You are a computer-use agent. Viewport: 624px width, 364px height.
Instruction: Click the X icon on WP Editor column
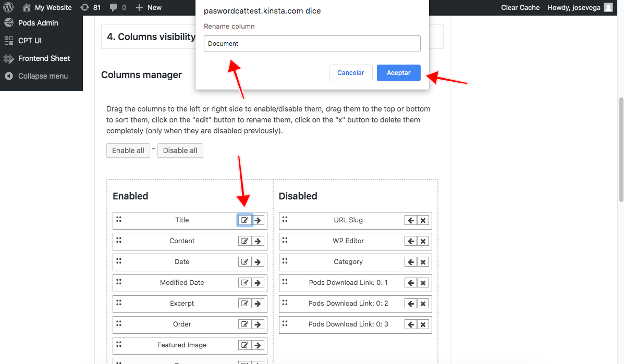click(x=422, y=241)
